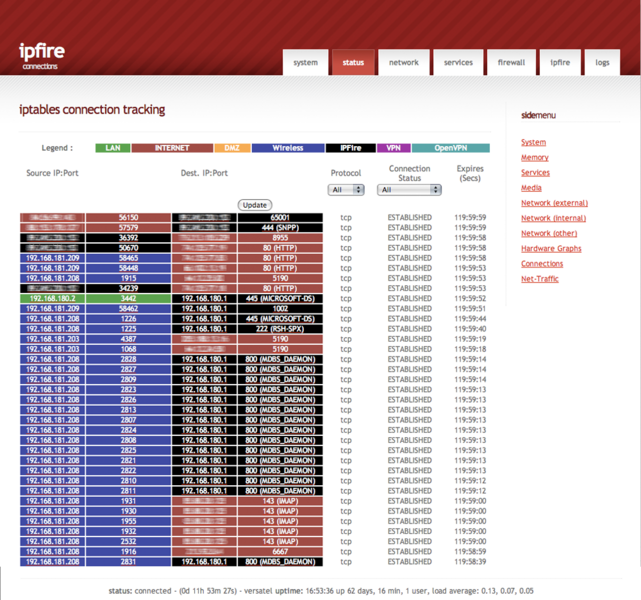
Task: Go to the firewall tab
Action: coord(511,62)
